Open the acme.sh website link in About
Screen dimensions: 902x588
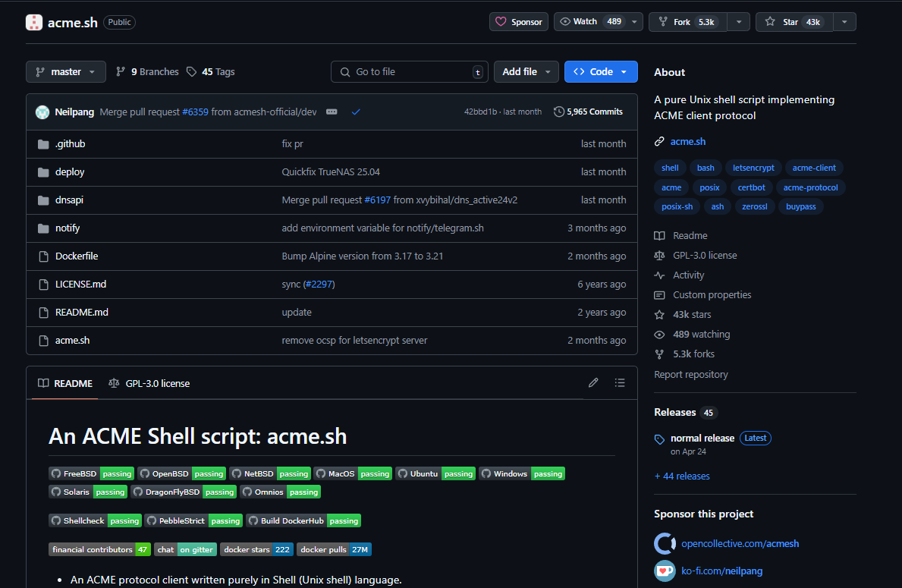(x=688, y=142)
